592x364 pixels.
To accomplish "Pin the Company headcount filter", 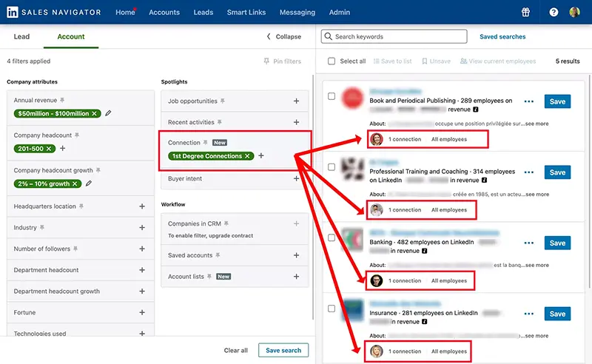I will coord(77,135).
